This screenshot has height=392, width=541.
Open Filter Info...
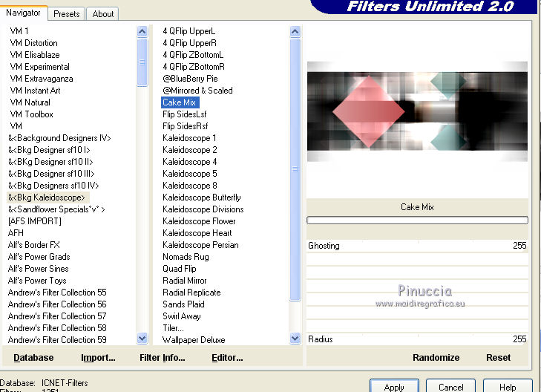pyautogui.click(x=163, y=358)
